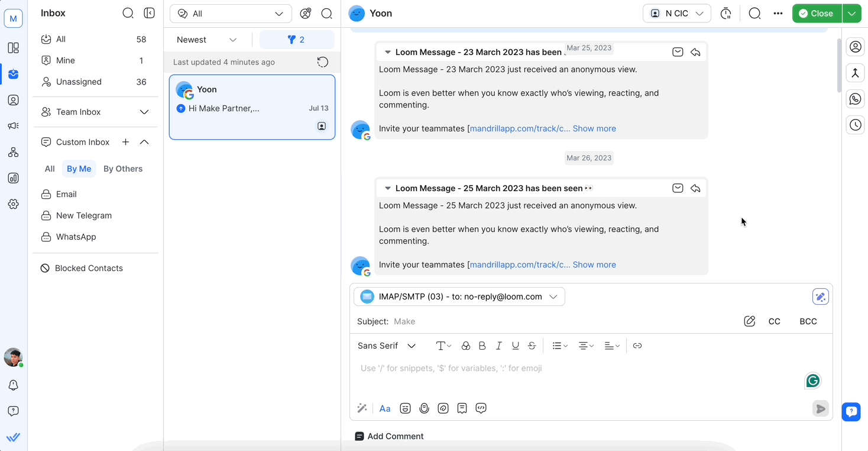Open the broadcasts megaphone icon on left sidebar
The height and width of the screenshot is (451, 868).
coord(13,125)
